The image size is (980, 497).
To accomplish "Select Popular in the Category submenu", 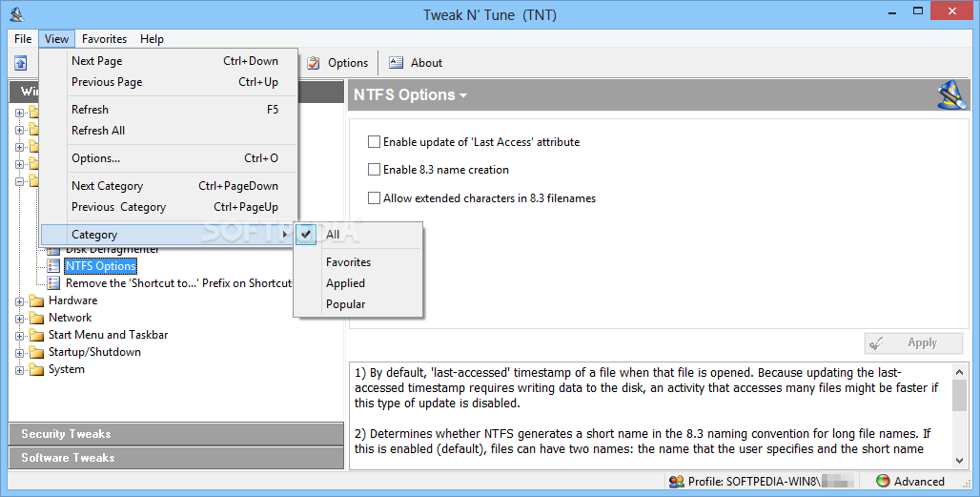I will click(358, 304).
